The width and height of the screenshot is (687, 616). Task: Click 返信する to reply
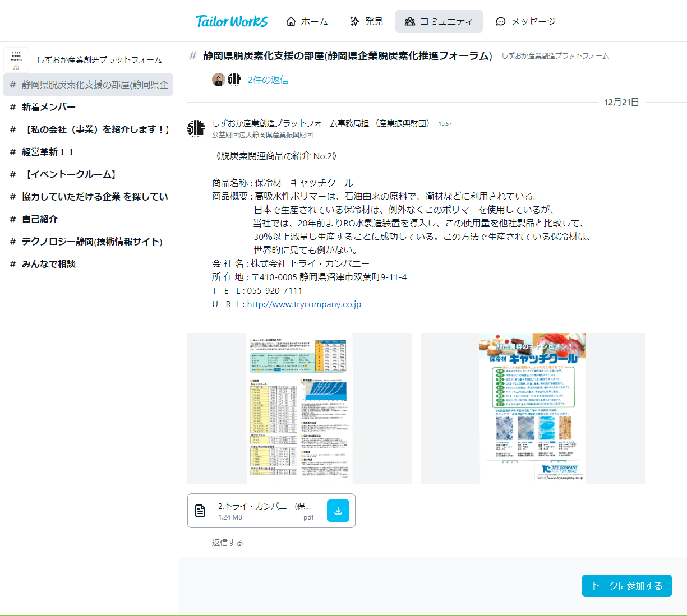click(x=228, y=543)
